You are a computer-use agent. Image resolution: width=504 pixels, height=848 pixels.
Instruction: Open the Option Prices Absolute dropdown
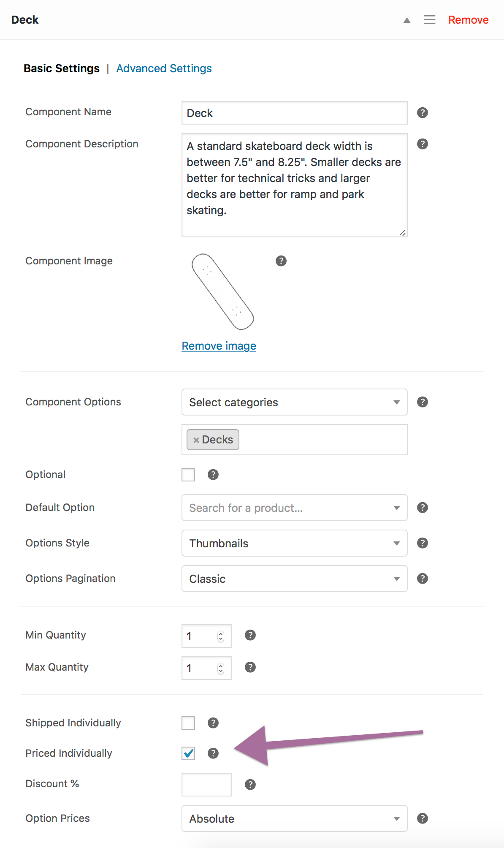(294, 819)
